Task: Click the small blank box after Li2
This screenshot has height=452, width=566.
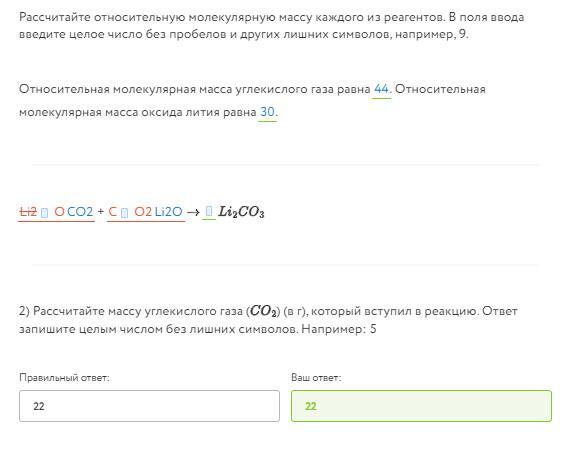Action: tap(44, 213)
